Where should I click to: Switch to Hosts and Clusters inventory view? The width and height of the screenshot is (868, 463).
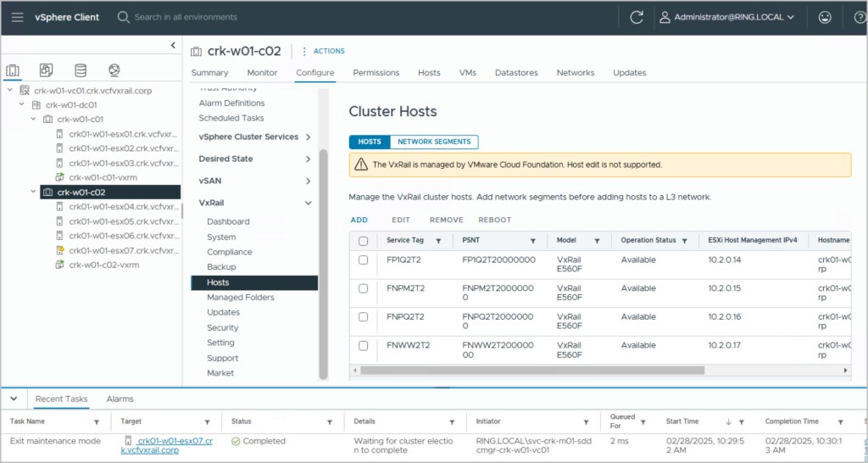[x=14, y=70]
